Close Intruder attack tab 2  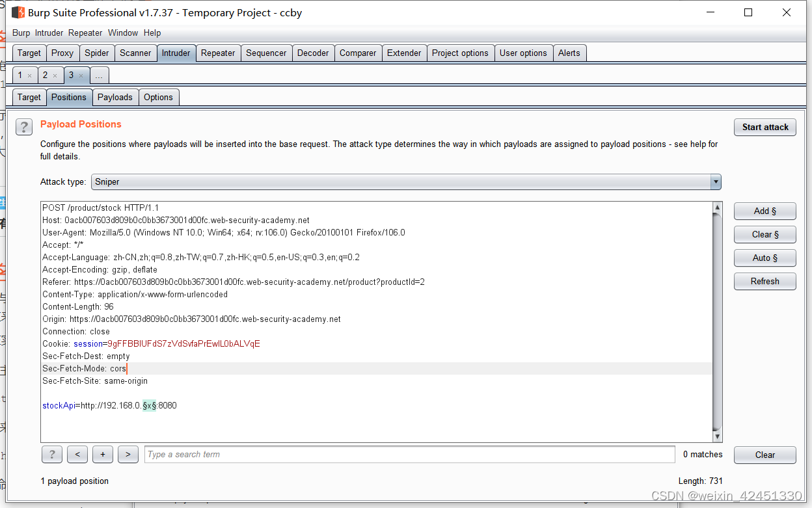click(55, 76)
